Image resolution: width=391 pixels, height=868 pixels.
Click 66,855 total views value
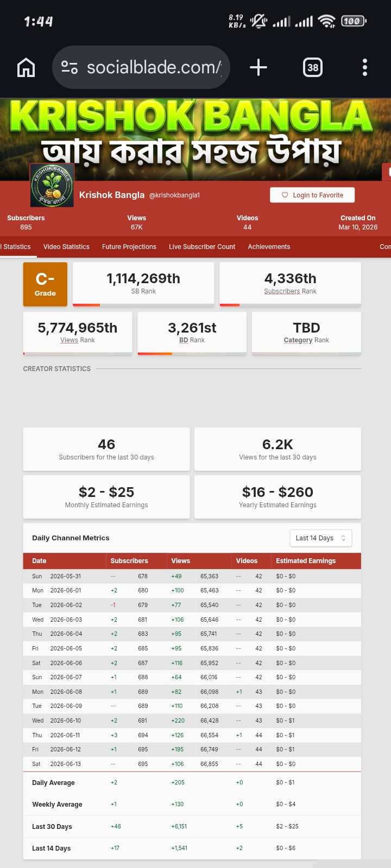[x=210, y=764]
